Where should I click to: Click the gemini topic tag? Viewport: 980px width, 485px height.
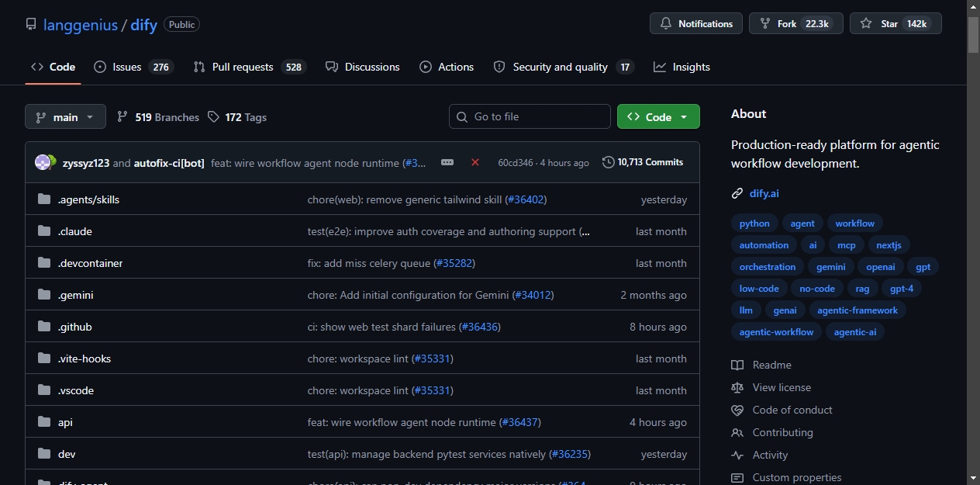tap(830, 267)
